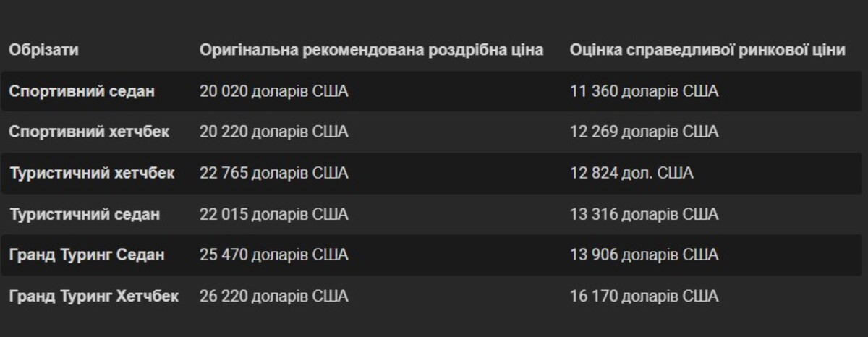Click the 16 170 доларів США market value

(x=644, y=296)
